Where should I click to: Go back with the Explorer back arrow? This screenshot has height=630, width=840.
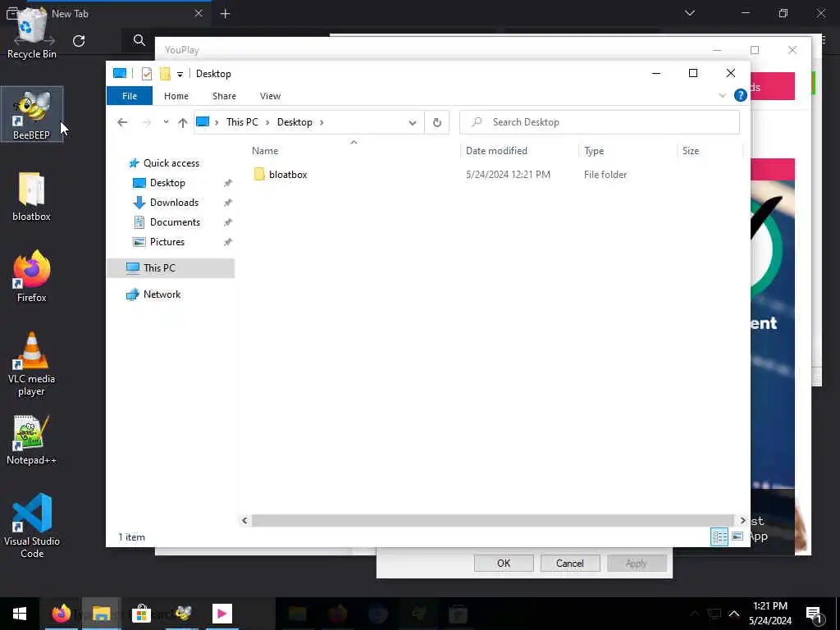122,122
